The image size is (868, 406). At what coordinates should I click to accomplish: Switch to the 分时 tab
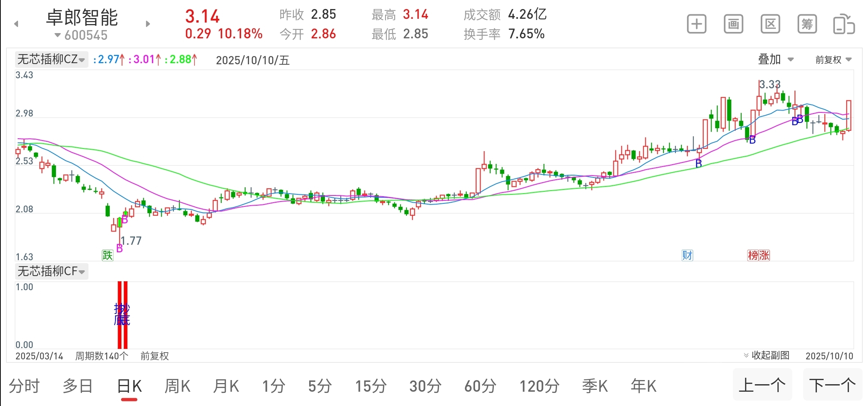point(24,386)
